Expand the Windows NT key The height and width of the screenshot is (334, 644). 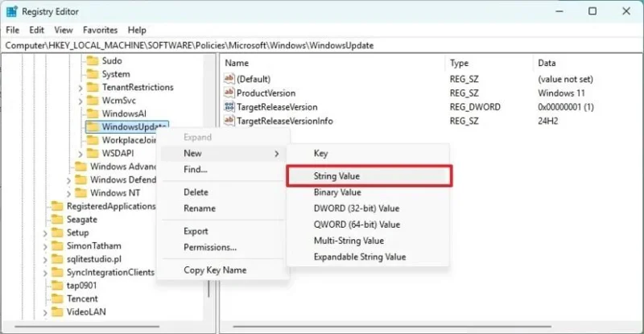coord(68,193)
